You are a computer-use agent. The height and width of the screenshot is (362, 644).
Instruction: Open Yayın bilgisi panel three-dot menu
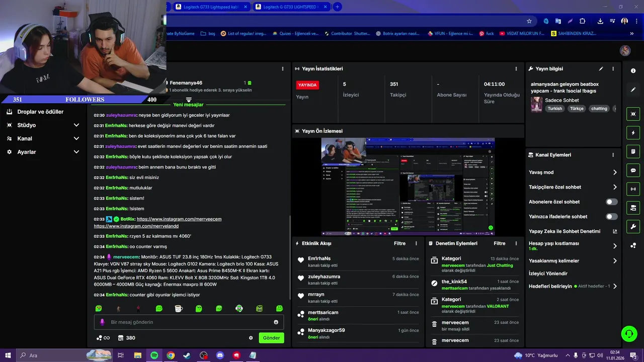point(613,69)
